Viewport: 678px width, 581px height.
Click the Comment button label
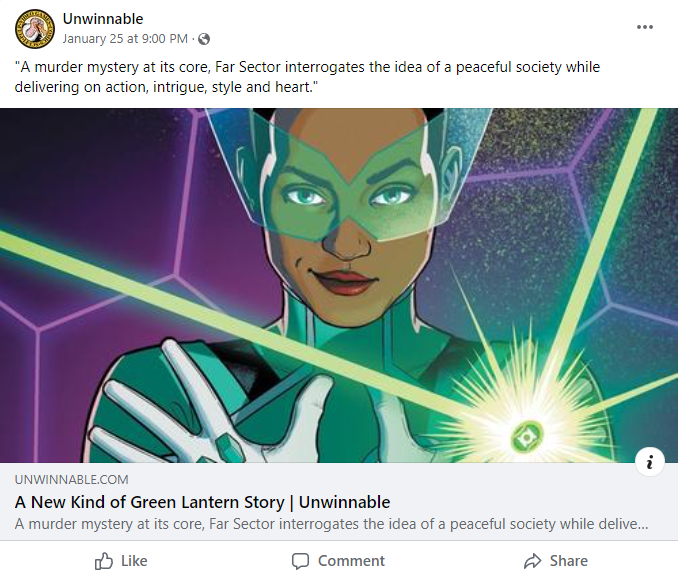click(x=351, y=561)
